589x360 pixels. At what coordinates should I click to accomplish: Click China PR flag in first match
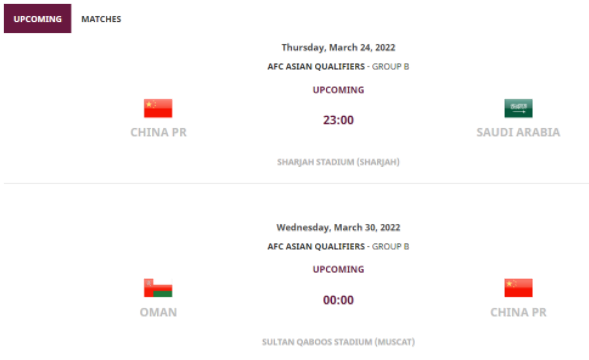pos(158,108)
